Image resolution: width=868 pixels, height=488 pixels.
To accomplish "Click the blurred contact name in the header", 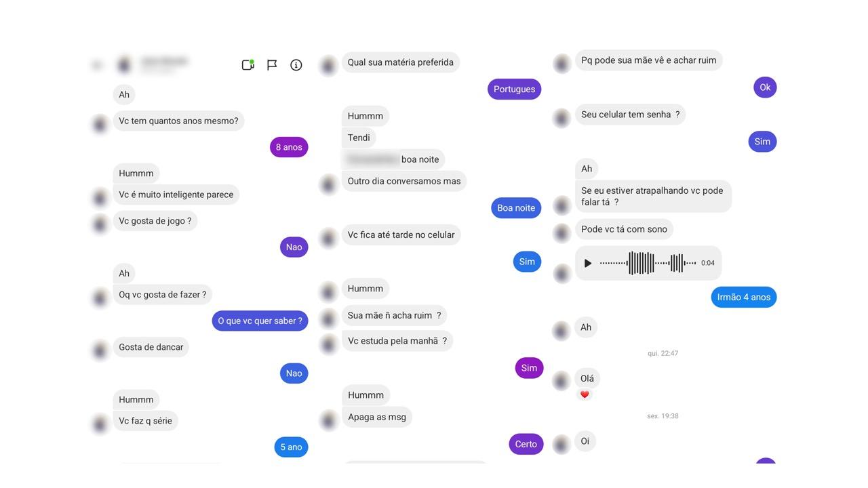I will tap(163, 62).
